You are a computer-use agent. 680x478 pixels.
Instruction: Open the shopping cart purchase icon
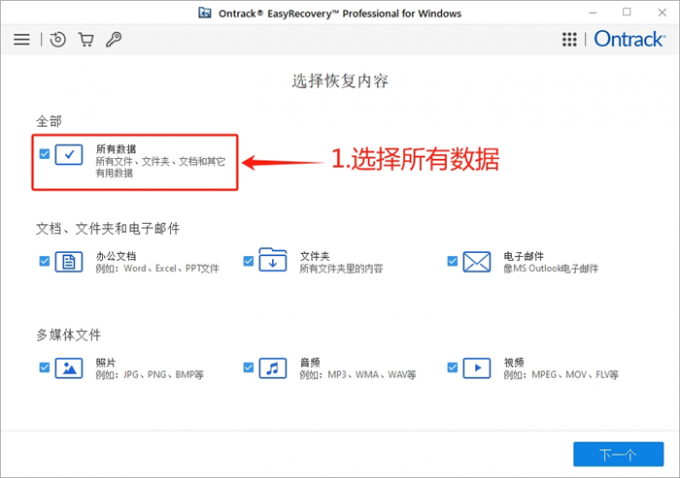tap(86, 39)
